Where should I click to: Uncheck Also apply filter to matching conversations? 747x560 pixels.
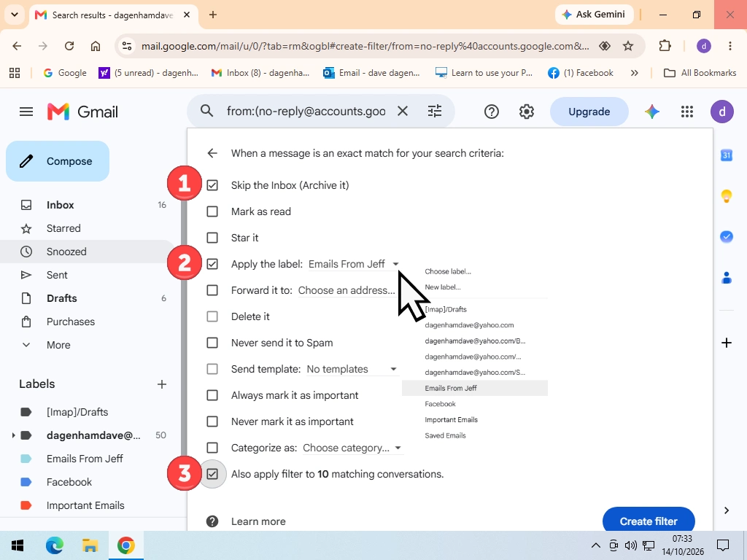pyautogui.click(x=212, y=474)
